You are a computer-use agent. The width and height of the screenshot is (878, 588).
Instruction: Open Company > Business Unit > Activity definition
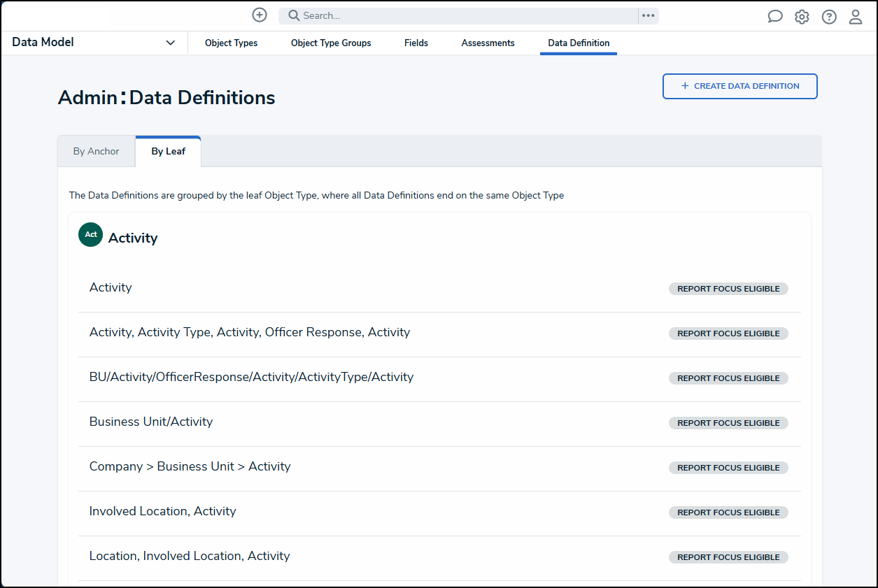pyautogui.click(x=190, y=466)
